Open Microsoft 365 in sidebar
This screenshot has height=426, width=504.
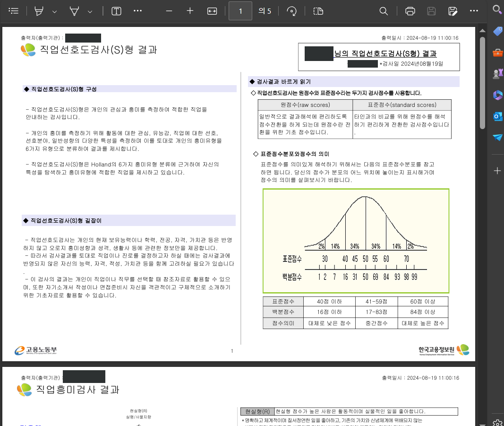tap(497, 95)
